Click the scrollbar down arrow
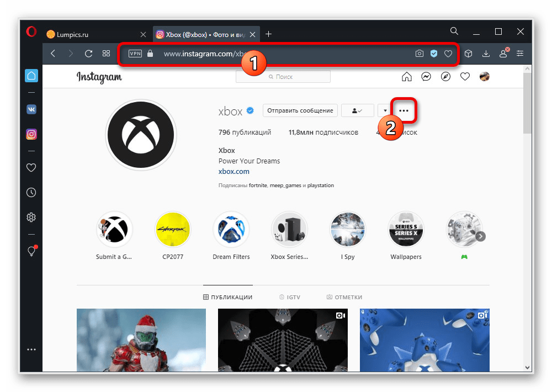552x392 pixels. (527, 367)
